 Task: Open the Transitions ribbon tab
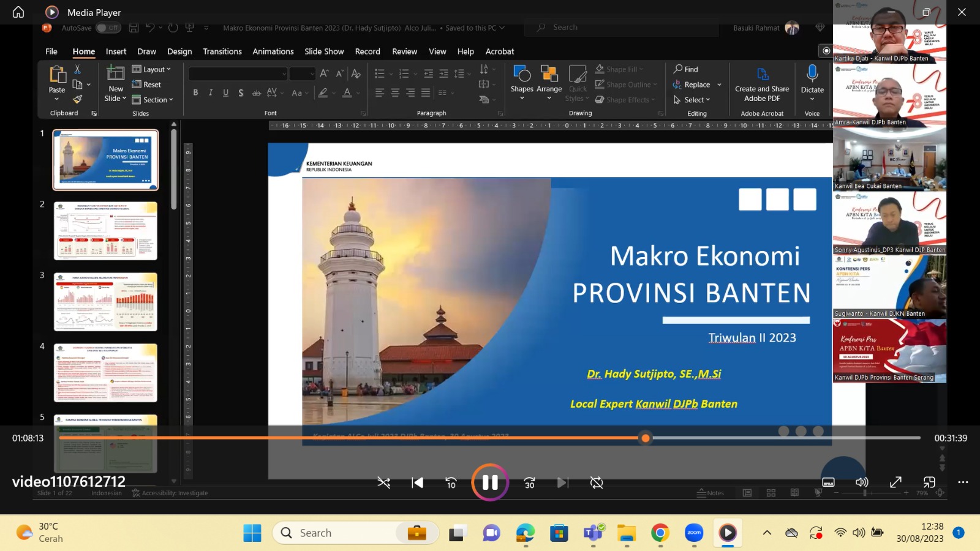(x=222, y=51)
